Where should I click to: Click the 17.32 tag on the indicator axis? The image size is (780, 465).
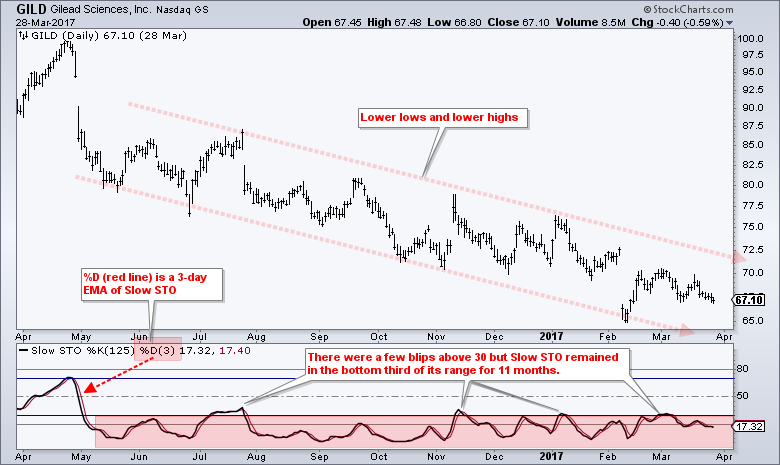tap(749, 427)
